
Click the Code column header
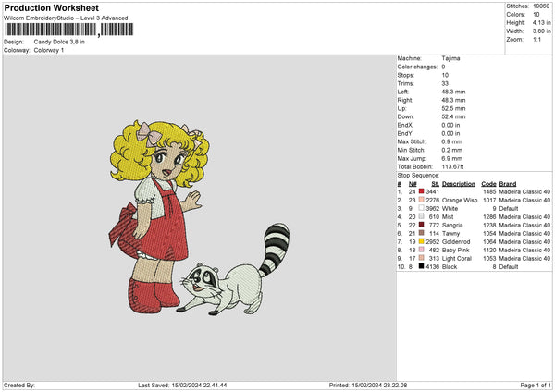(x=488, y=184)
